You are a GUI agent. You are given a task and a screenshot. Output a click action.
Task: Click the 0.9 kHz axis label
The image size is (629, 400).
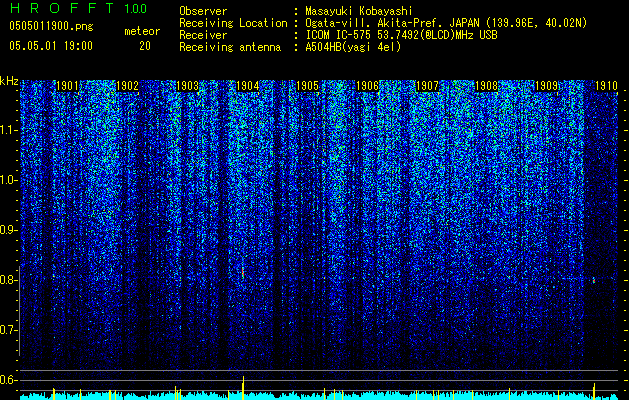pos(9,230)
